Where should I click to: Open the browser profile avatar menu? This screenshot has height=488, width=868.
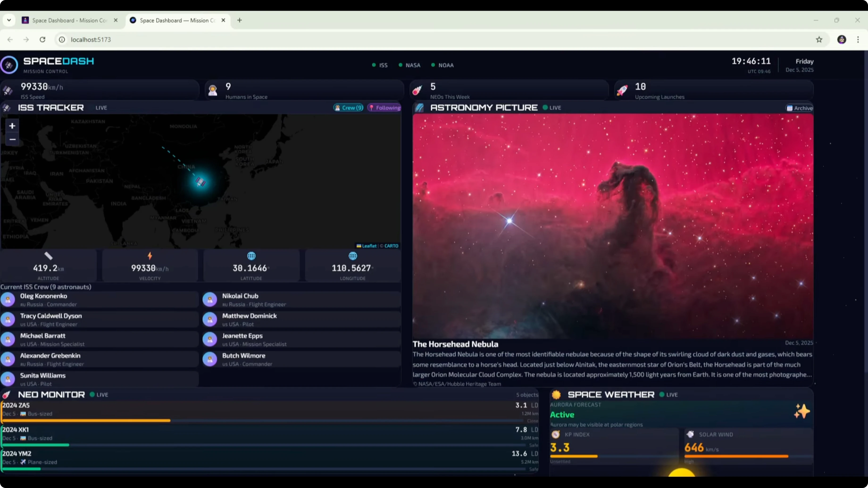coord(841,40)
